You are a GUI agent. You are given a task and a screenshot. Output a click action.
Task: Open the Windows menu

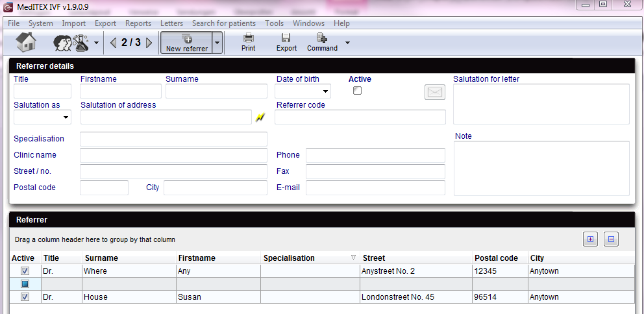point(308,23)
